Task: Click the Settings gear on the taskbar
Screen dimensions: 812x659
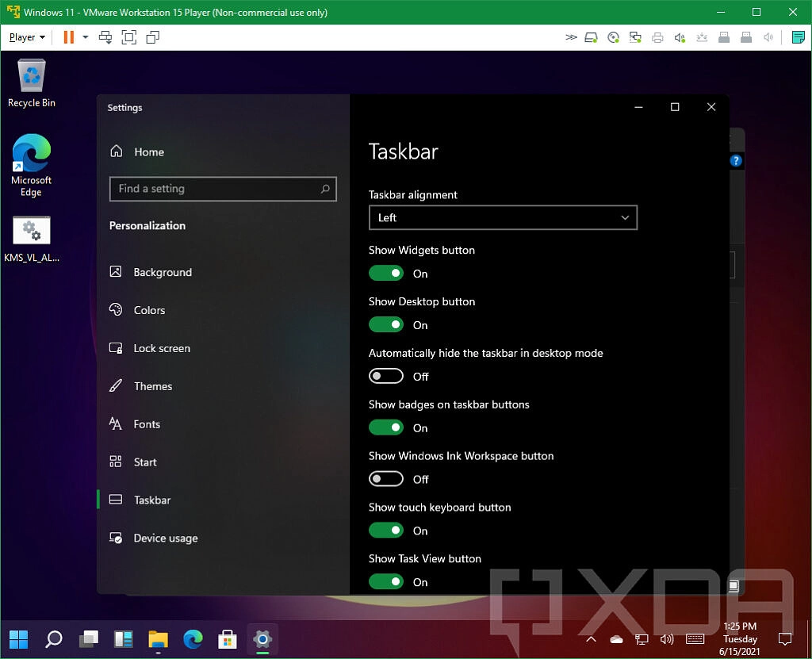Action: click(262, 639)
